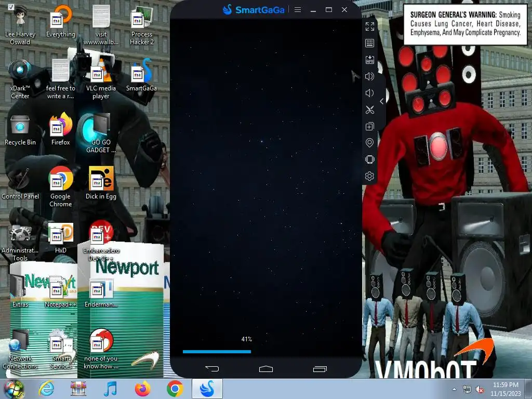Open SmartGaGa settings gear icon

click(x=370, y=176)
